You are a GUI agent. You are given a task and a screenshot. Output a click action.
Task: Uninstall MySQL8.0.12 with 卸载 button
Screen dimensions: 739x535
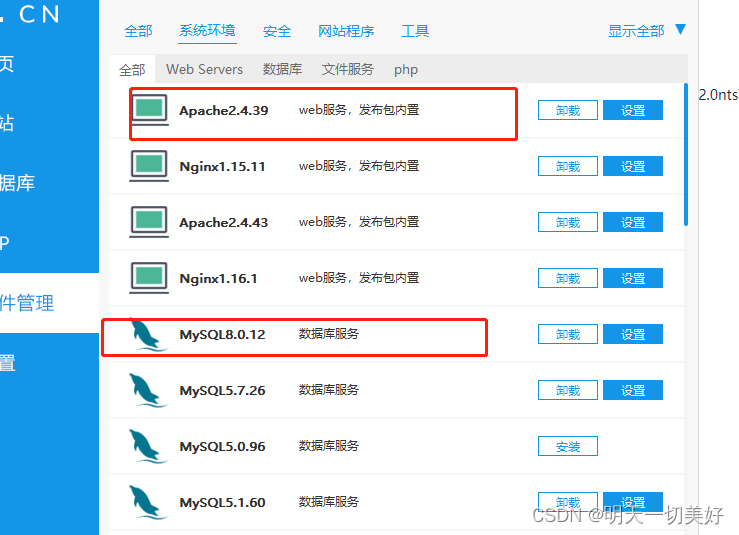(x=568, y=334)
